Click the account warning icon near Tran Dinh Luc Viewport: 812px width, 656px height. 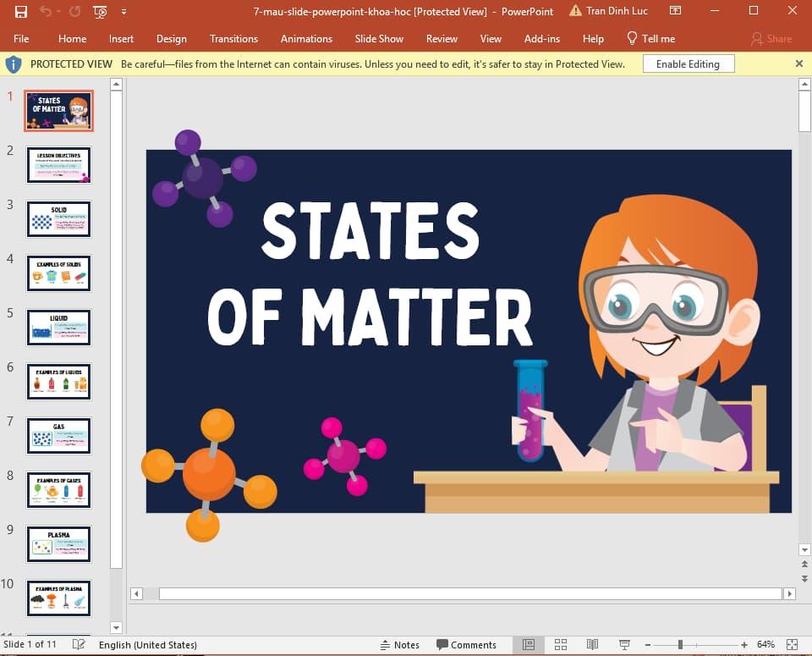[575, 10]
